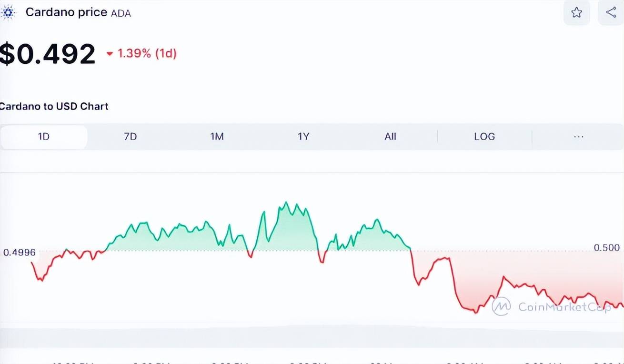Add Cardano to watchlist with star icon
The image size is (624, 364).
[576, 13]
